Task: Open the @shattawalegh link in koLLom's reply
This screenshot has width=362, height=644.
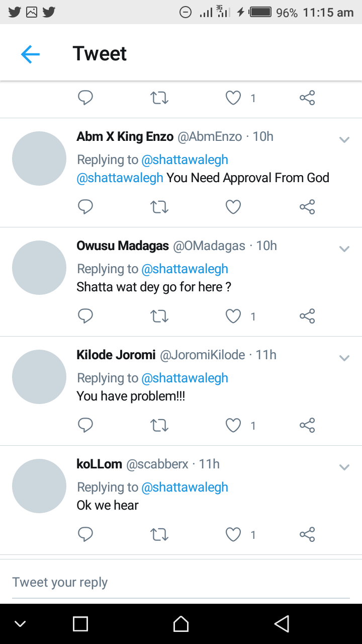Action: (185, 487)
